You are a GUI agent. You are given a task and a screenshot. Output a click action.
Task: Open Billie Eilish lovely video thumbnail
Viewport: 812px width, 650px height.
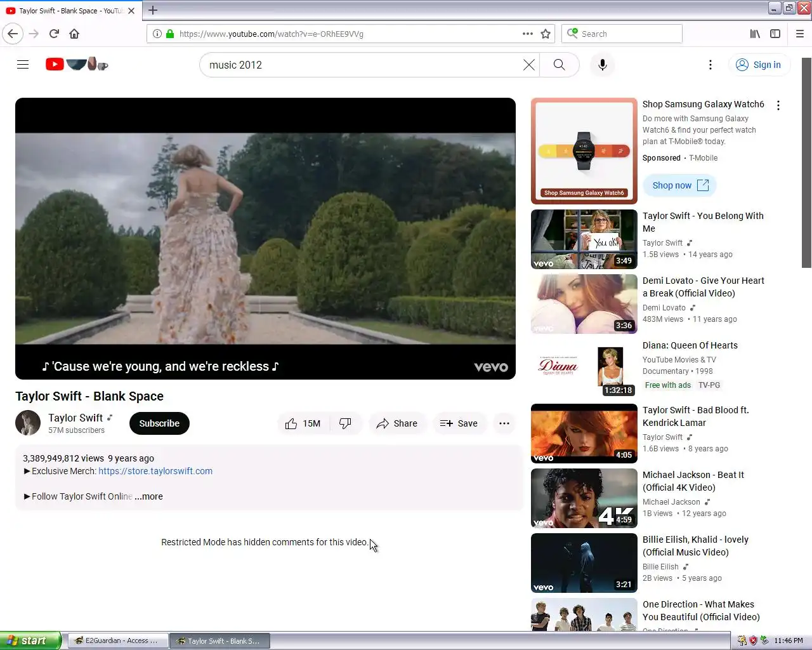click(584, 563)
